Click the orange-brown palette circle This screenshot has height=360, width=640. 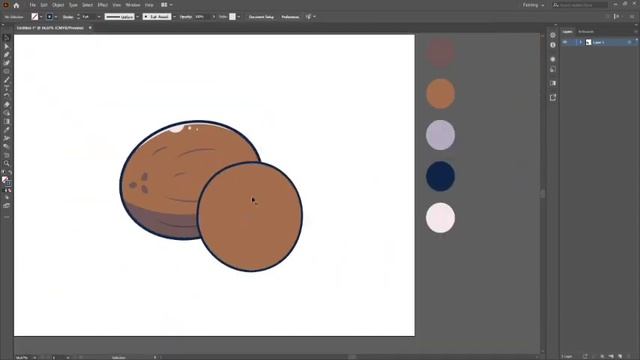click(440, 94)
